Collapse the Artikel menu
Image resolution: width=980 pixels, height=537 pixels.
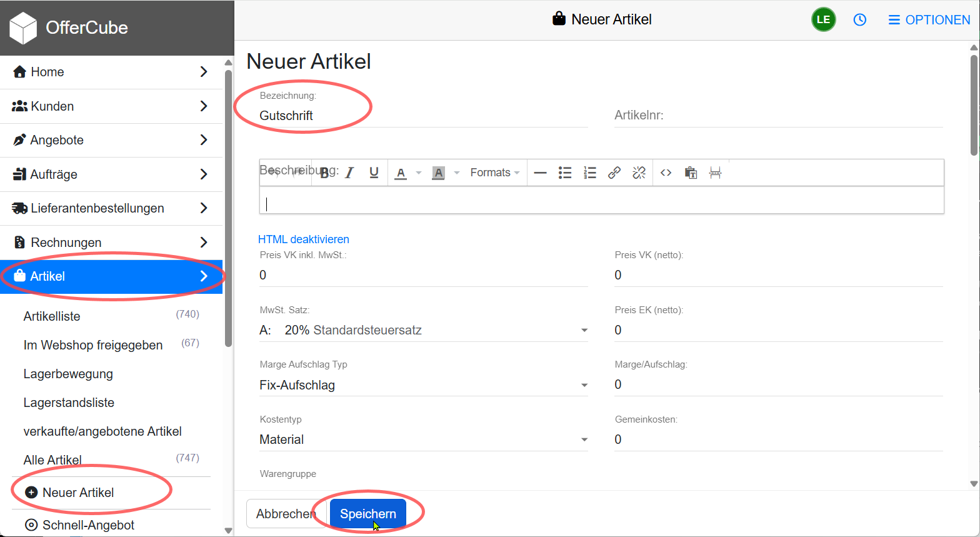111,276
